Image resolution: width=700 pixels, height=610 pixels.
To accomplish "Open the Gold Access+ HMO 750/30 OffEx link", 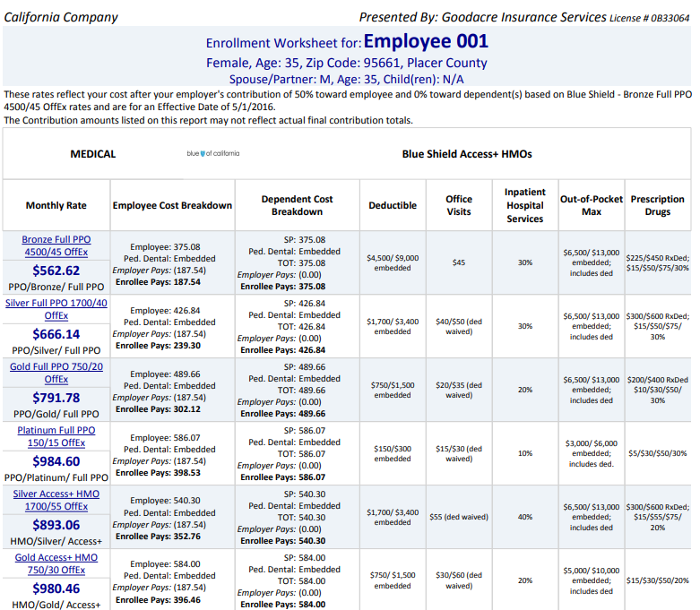I will (56, 564).
